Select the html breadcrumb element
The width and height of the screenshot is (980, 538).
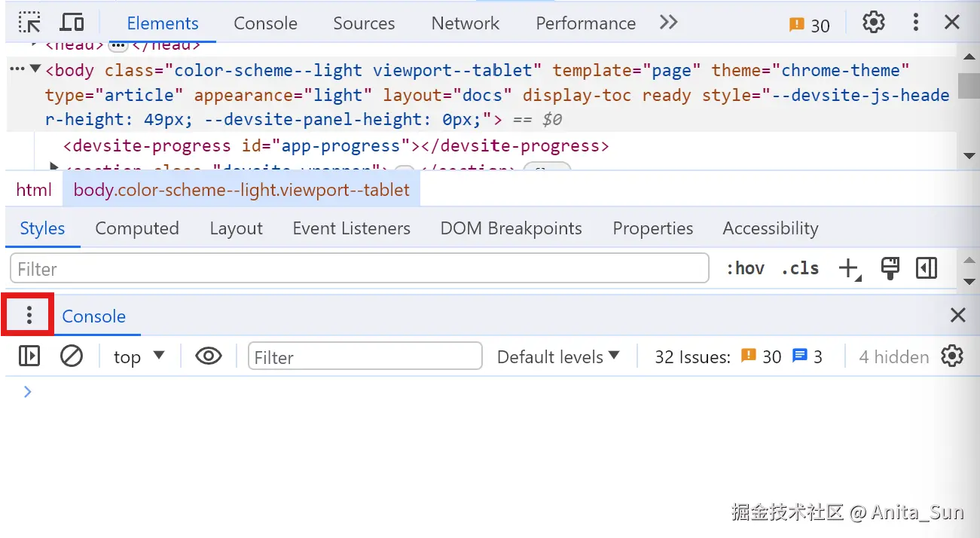[34, 190]
